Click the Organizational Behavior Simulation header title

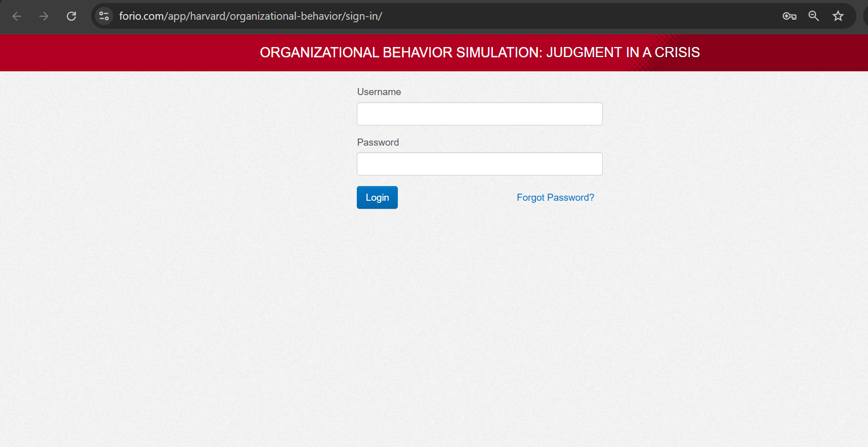[400, 53]
